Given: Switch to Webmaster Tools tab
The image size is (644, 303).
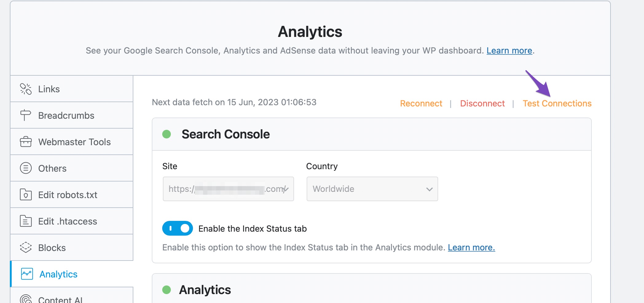Looking at the screenshot, I should click(72, 142).
